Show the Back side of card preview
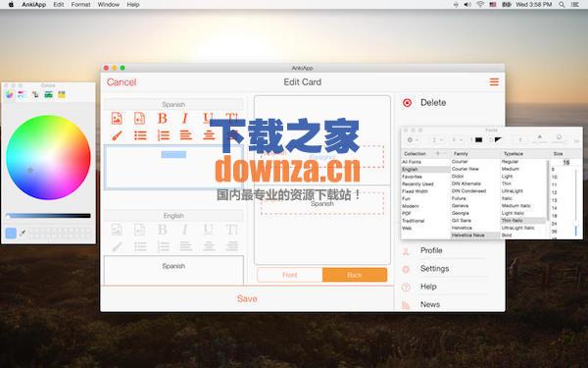 [355, 275]
